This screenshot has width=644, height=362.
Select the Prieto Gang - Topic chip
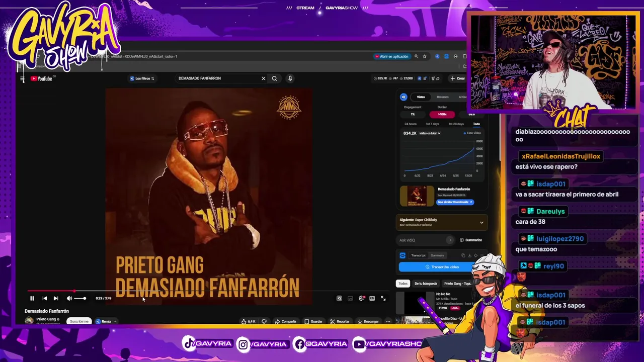(x=457, y=284)
